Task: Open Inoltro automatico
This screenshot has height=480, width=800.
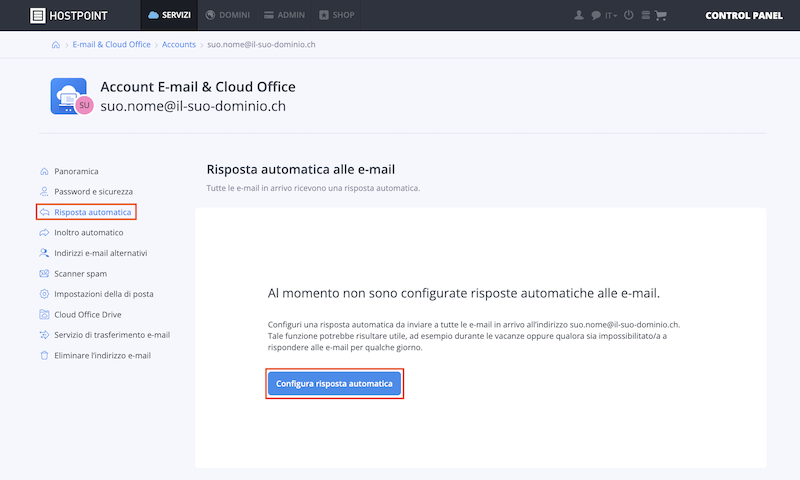Action: [89, 233]
